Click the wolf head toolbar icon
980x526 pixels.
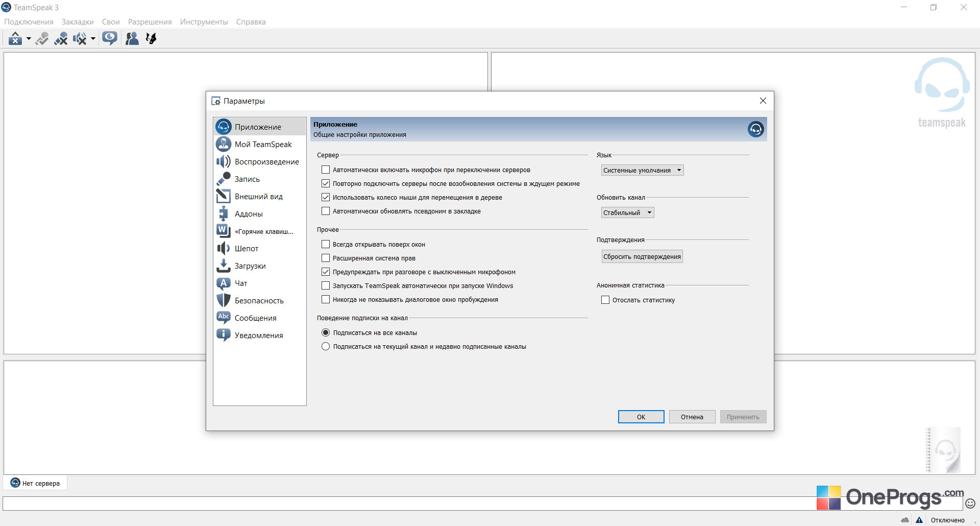pos(151,38)
